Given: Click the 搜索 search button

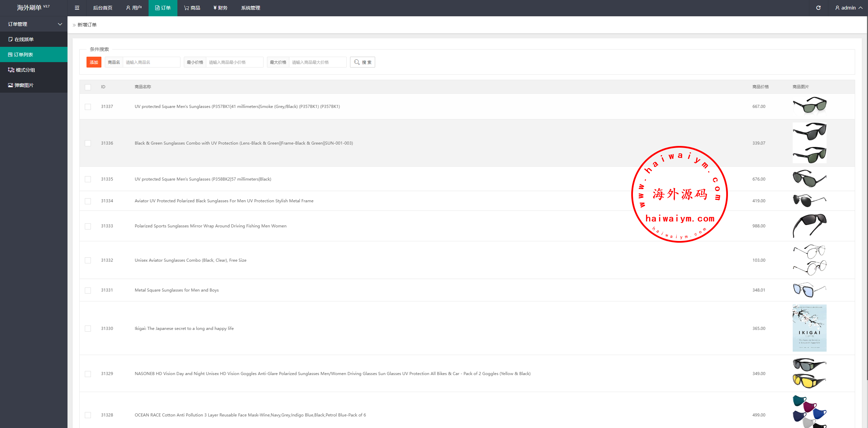Looking at the screenshot, I should click(362, 62).
